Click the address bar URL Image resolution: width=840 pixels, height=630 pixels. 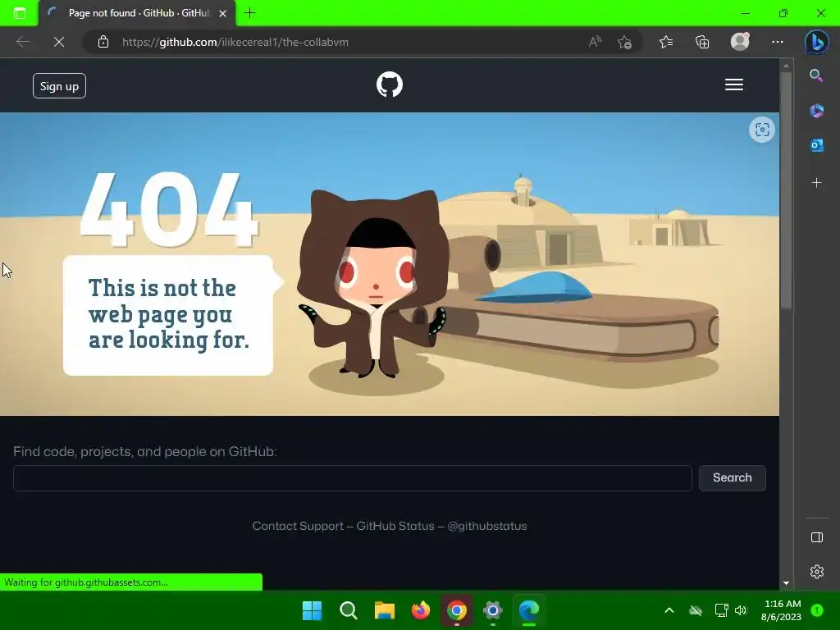(x=235, y=42)
